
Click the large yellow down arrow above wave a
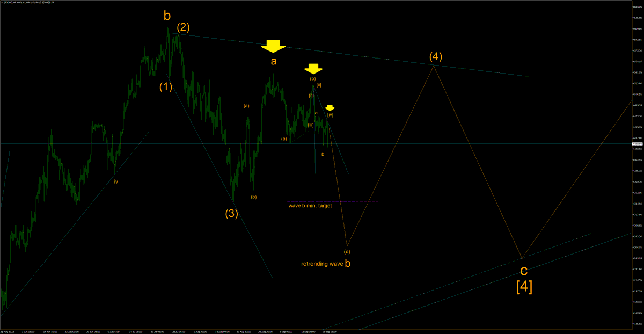pyautogui.click(x=274, y=46)
